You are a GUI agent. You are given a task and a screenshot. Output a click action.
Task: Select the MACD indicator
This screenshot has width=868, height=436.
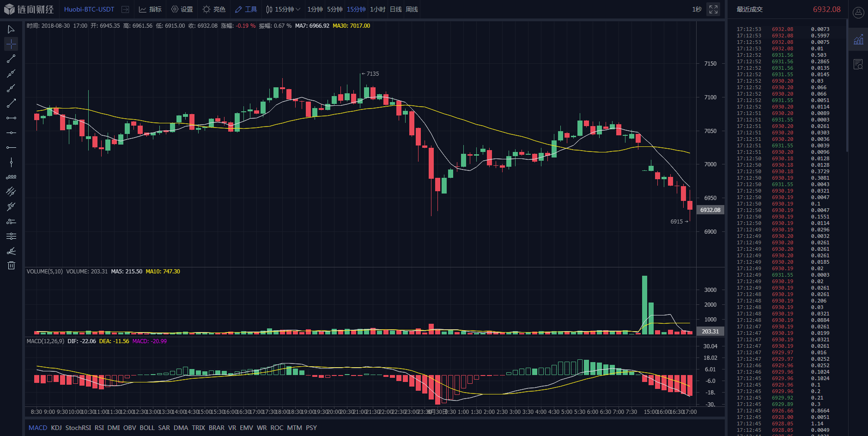(38, 428)
